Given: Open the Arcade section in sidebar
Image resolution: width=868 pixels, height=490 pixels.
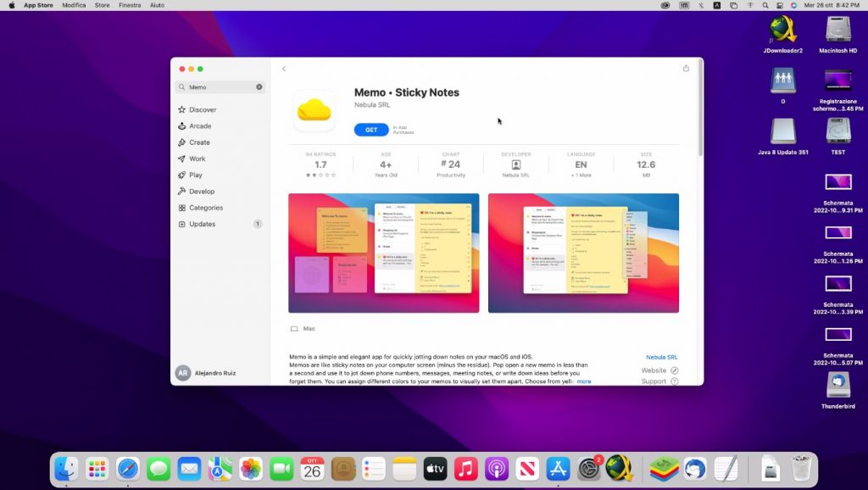Looking at the screenshot, I should coord(200,126).
